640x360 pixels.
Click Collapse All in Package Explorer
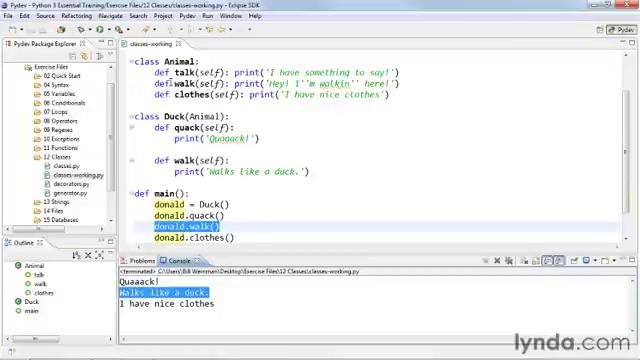click(x=73, y=56)
